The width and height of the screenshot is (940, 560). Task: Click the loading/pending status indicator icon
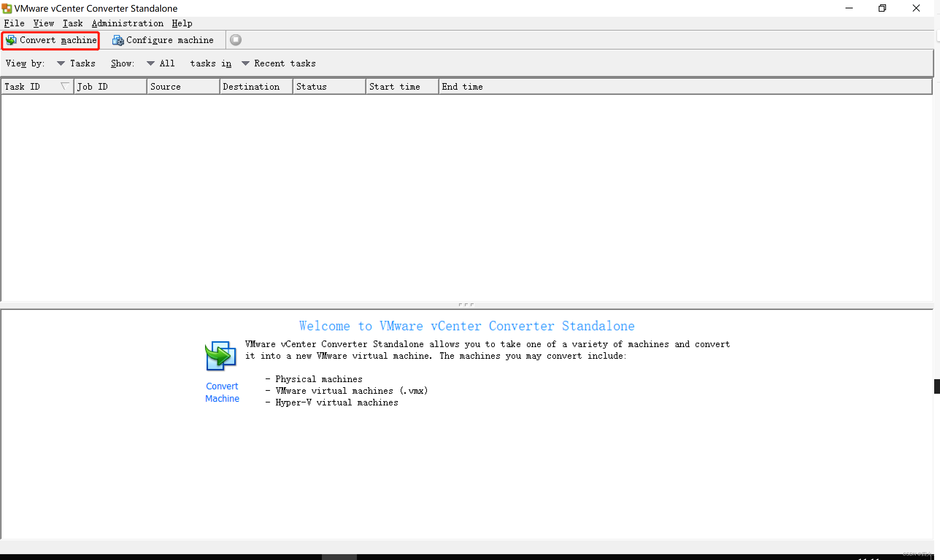(235, 40)
